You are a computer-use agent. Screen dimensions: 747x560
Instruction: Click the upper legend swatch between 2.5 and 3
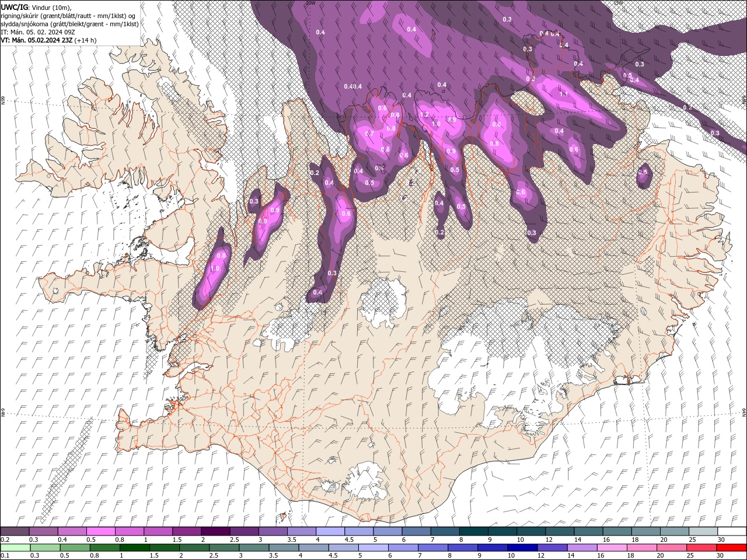[x=244, y=531]
